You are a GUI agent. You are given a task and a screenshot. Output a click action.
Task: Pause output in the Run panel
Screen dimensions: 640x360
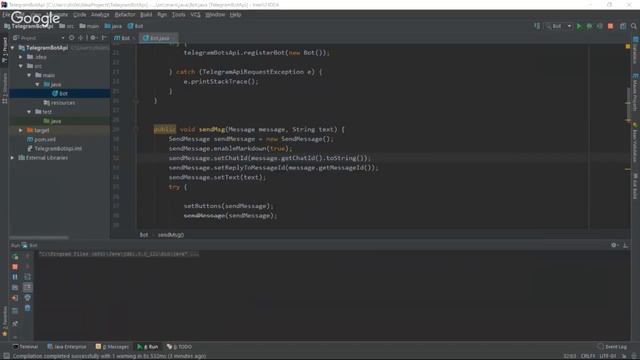point(15,277)
